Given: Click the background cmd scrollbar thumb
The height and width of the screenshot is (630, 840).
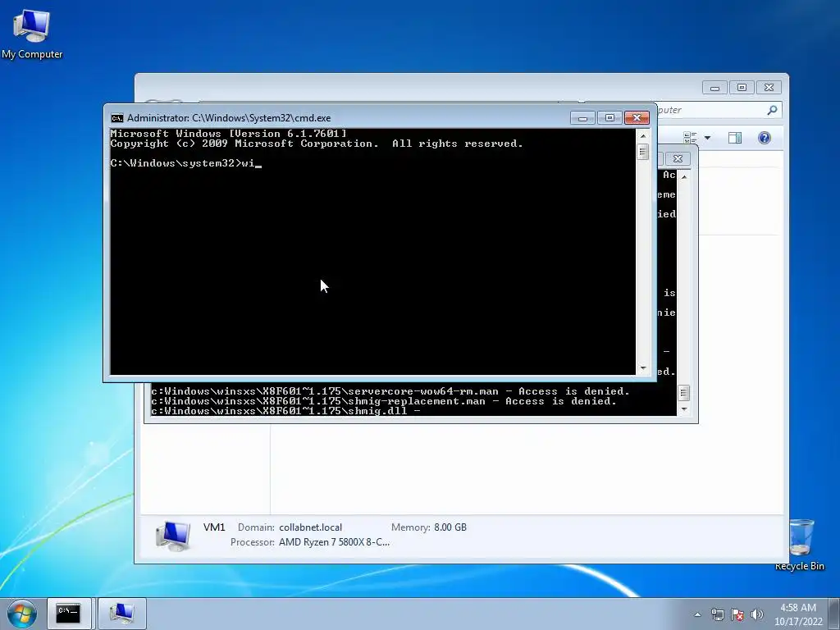Looking at the screenshot, I should point(683,393).
